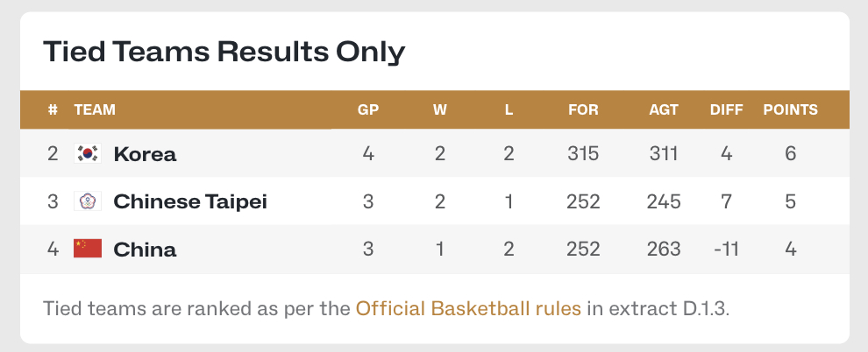Select the Korea team name
Viewport: 868px width, 352px height.
145,153
